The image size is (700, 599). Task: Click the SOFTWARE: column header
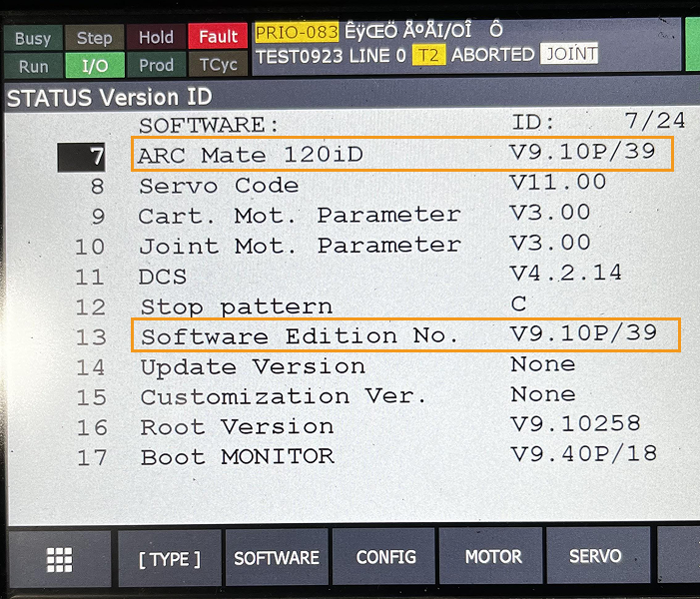coord(209,125)
